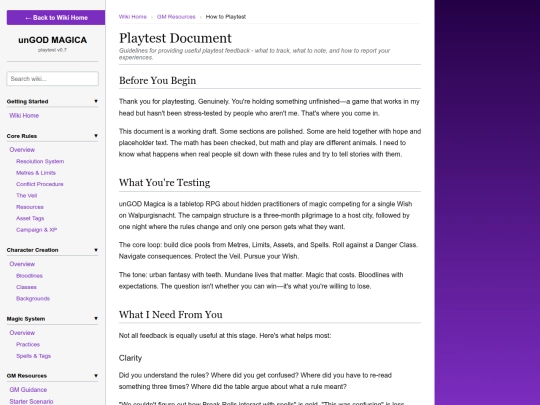Click Wiki Home breadcrumb

pyautogui.click(x=133, y=17)
